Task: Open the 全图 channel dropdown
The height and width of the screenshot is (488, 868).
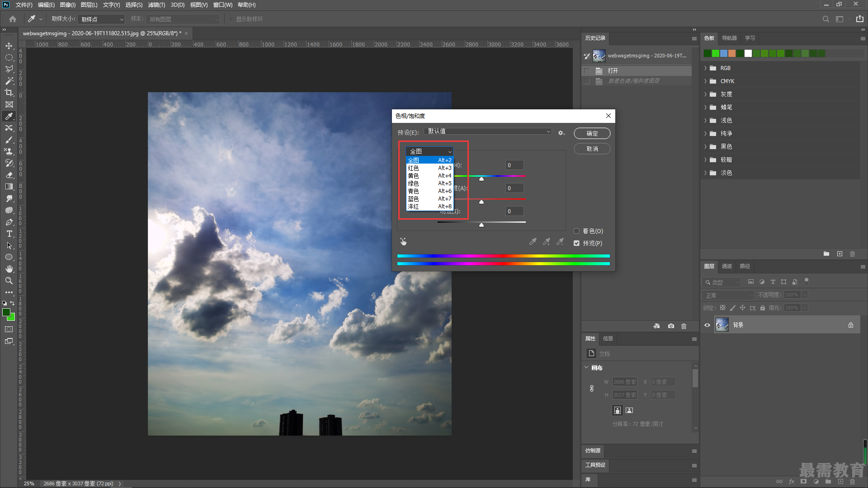Action: (x=429, y=151)
